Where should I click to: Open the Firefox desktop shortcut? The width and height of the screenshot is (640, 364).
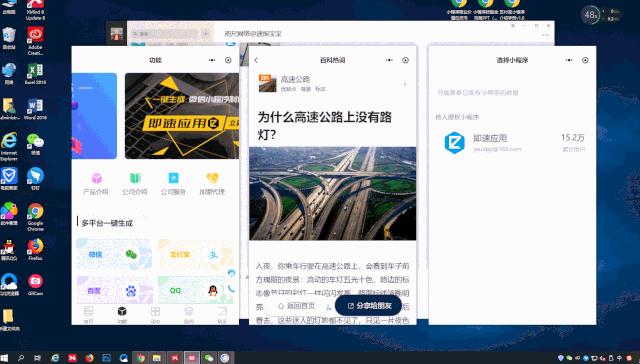(36, 249)
